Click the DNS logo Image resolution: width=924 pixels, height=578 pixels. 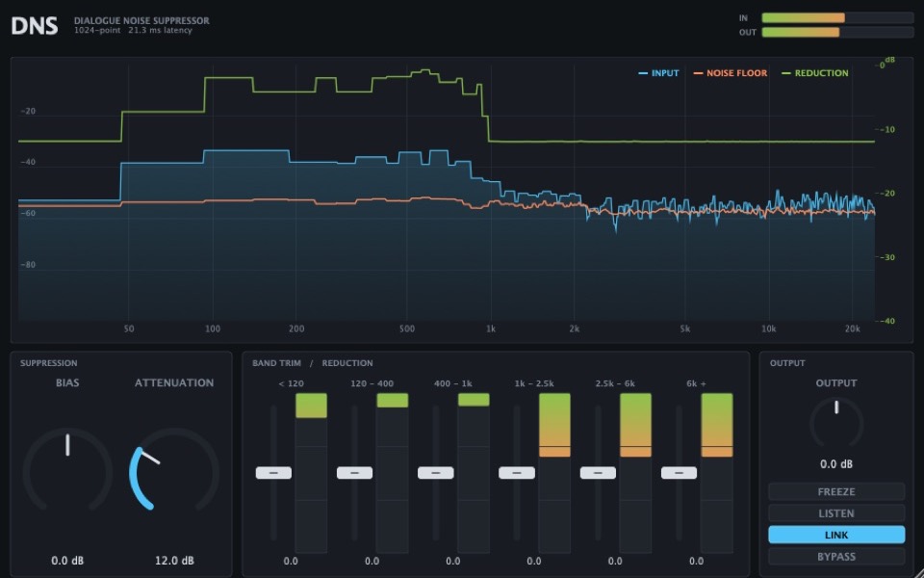click(x=35, y=25)
